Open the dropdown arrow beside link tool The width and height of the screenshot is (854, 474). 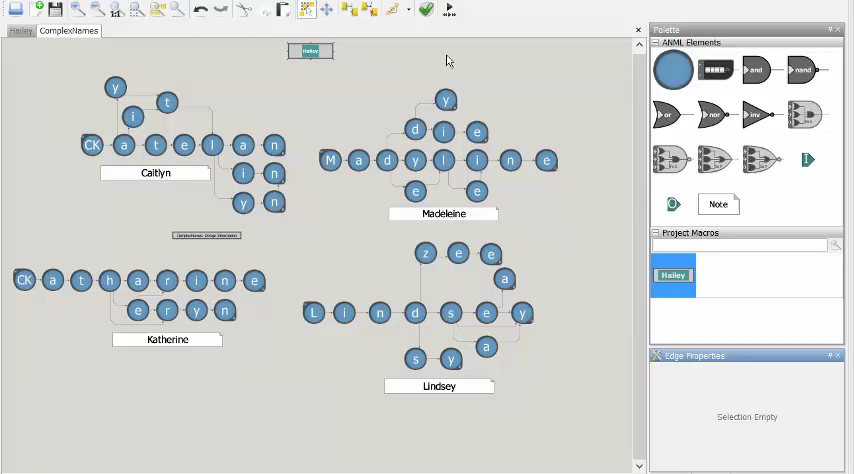(408, 9)
